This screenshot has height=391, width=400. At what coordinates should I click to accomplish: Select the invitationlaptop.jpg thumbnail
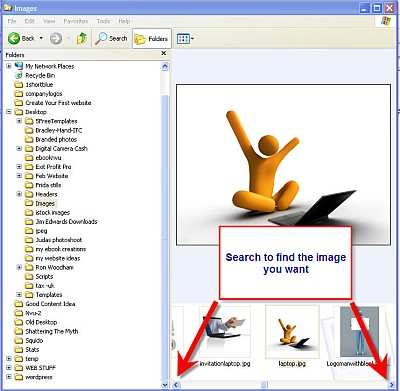pos(225,332)
